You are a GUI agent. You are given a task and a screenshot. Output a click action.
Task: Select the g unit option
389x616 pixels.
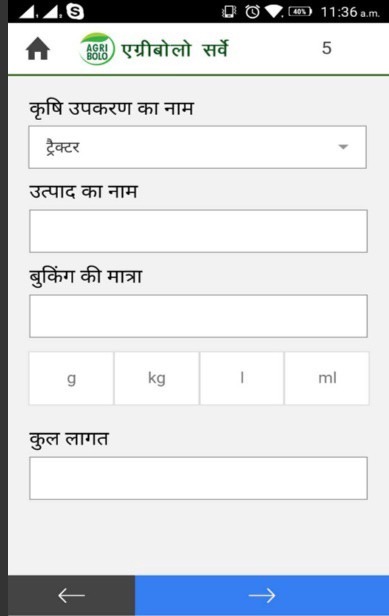click(x=71, y=378)
